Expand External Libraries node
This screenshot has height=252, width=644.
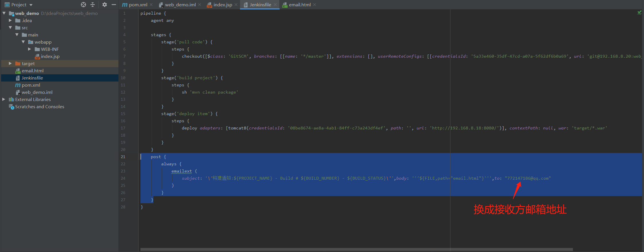4,99
